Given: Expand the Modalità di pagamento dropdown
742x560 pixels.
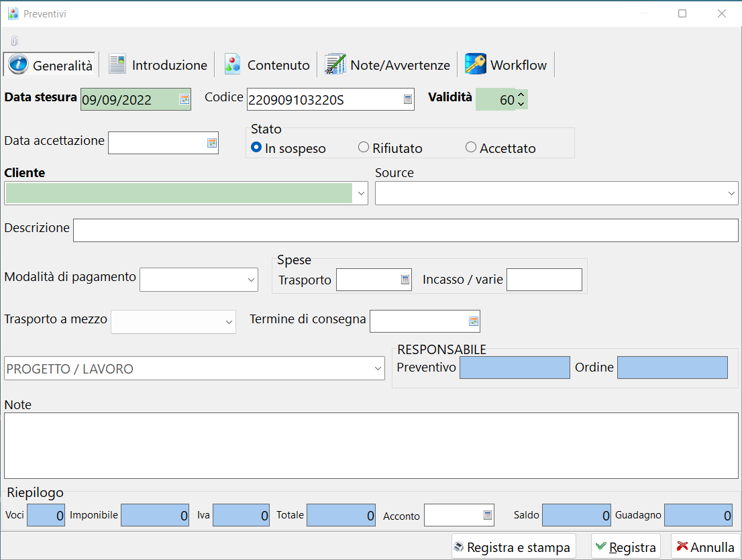Looking at the screenshot, I should tap(251, 280).
